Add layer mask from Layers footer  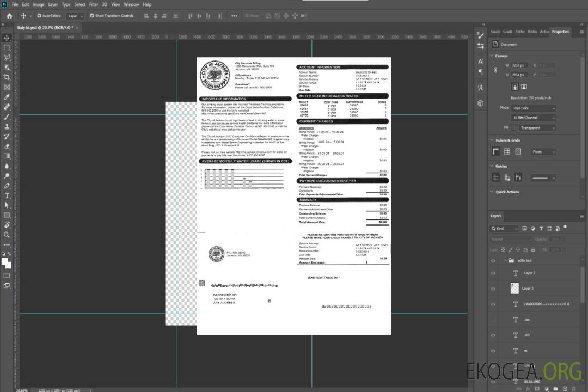(x=537, y=389)
